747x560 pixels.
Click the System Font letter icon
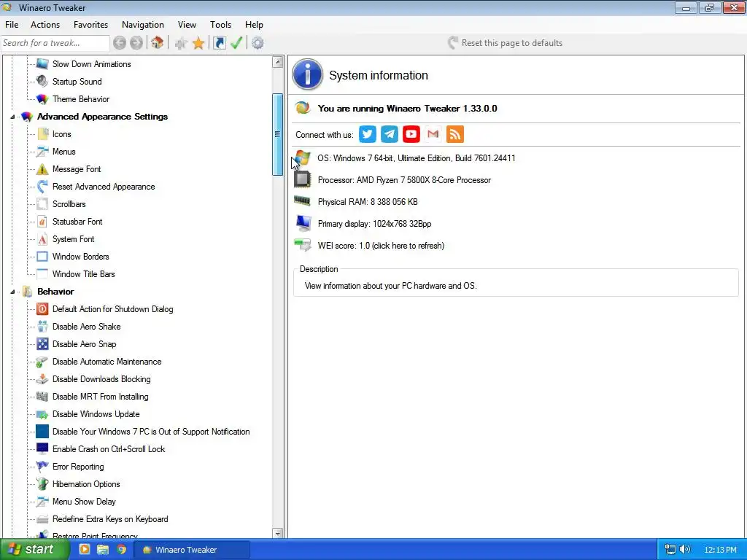coord(42,239)
